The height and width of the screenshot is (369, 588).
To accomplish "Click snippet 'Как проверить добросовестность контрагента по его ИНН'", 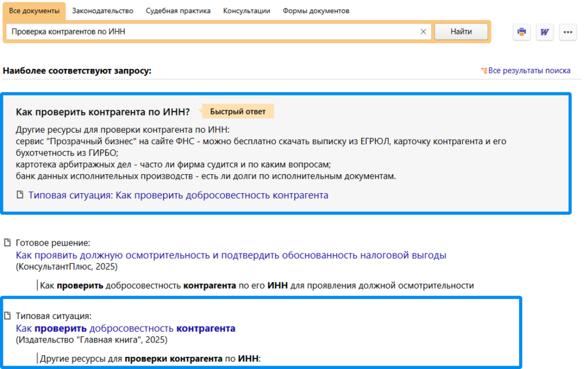I will click(257, 286).
